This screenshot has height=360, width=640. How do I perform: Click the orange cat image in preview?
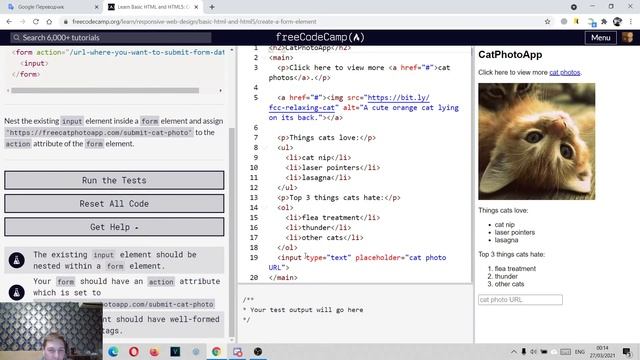point(536,141)
